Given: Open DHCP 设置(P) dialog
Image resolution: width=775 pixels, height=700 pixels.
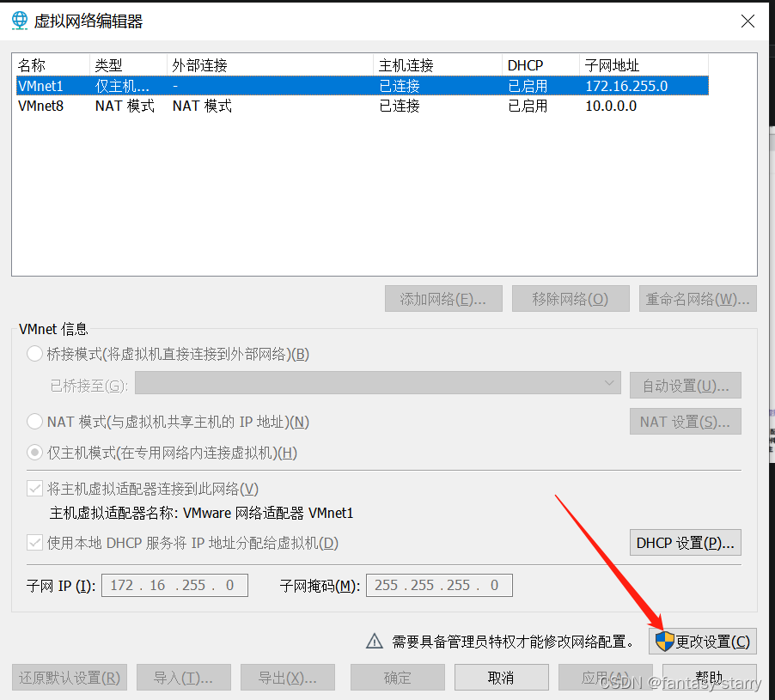Looking at the screenshot, I should coord(685,543).
